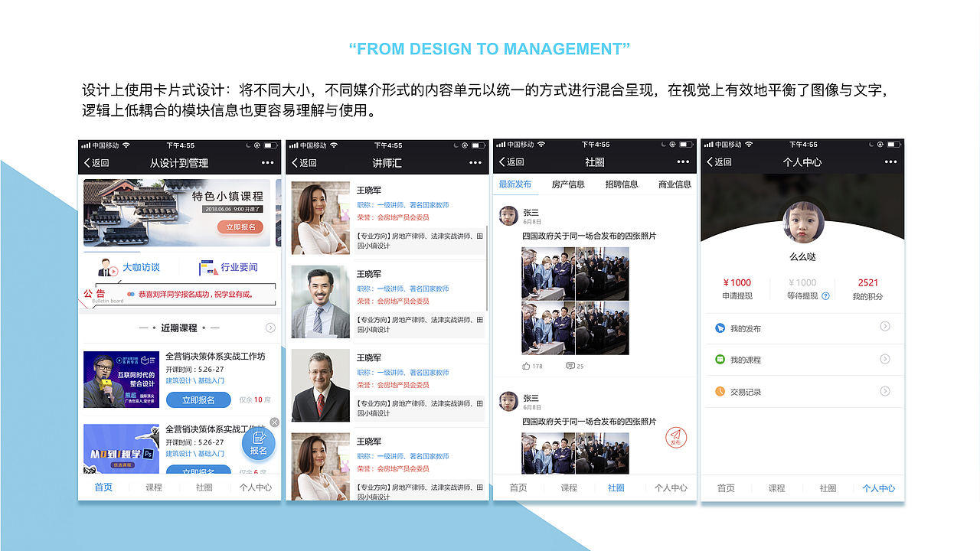This screenshot has width=980, height=551.
Task: Tap 返回 in 讲师汇 screen
Action: [304, 163]
